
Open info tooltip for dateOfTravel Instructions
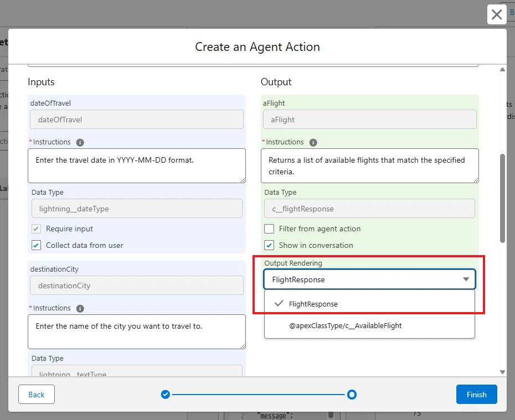(x=80, y=142)
